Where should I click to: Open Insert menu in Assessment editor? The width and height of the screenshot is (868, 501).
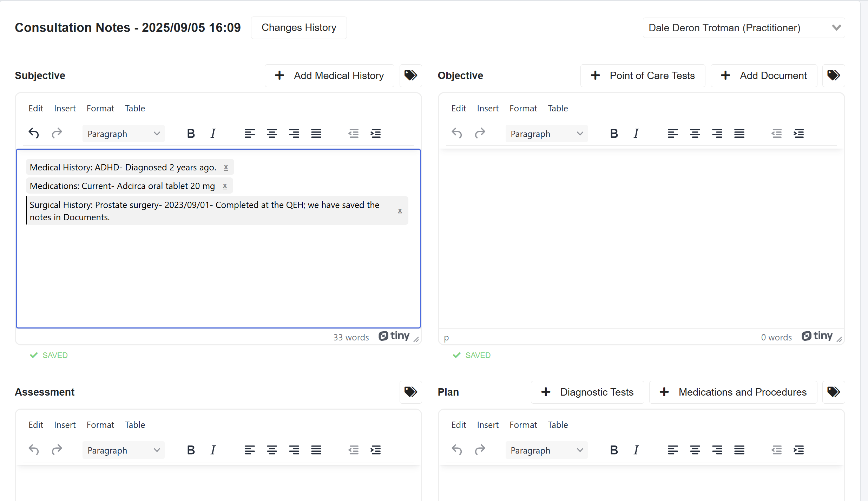(x=65, y=425)
